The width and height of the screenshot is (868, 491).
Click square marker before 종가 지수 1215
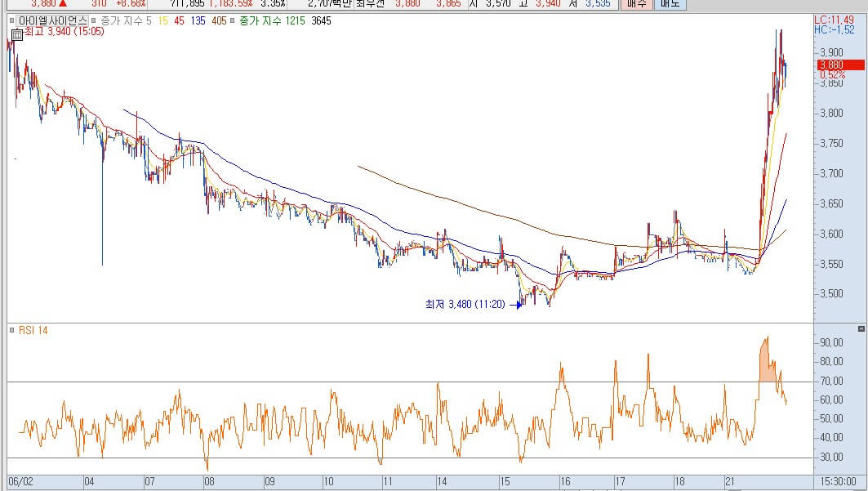point(233,20)
